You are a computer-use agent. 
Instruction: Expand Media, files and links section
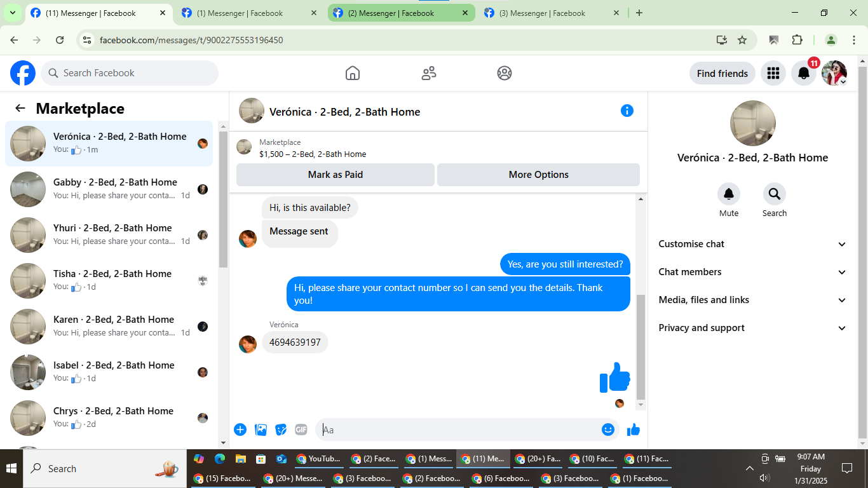(x=753, y=300)
